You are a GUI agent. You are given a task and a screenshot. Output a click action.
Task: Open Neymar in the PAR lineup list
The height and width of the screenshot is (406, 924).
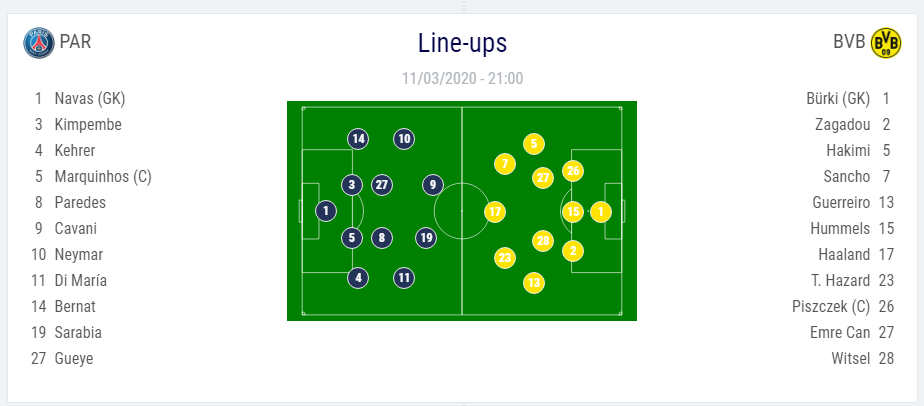(79, 255)
